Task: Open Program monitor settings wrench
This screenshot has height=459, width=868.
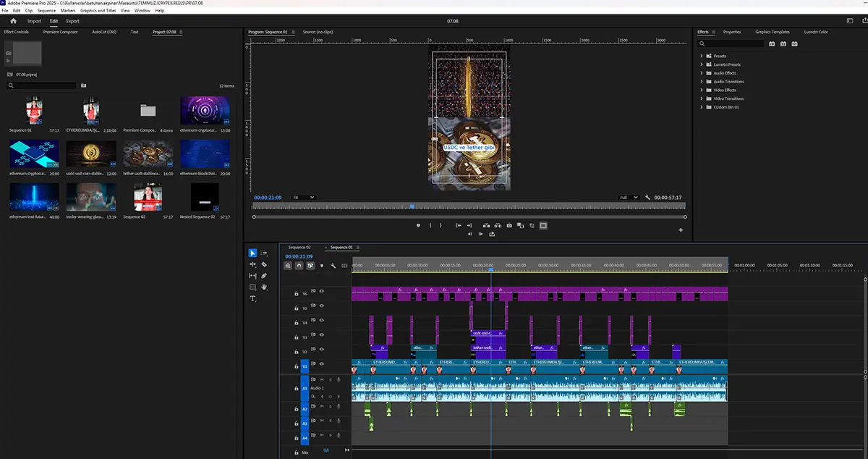Action: coord(648,197)
